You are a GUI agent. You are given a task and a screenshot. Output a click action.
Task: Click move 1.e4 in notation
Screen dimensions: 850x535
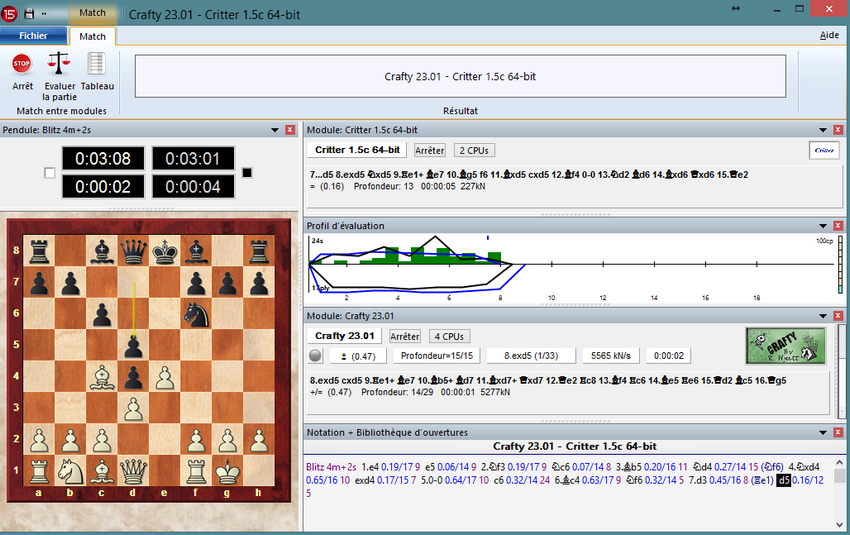[370, 467]
